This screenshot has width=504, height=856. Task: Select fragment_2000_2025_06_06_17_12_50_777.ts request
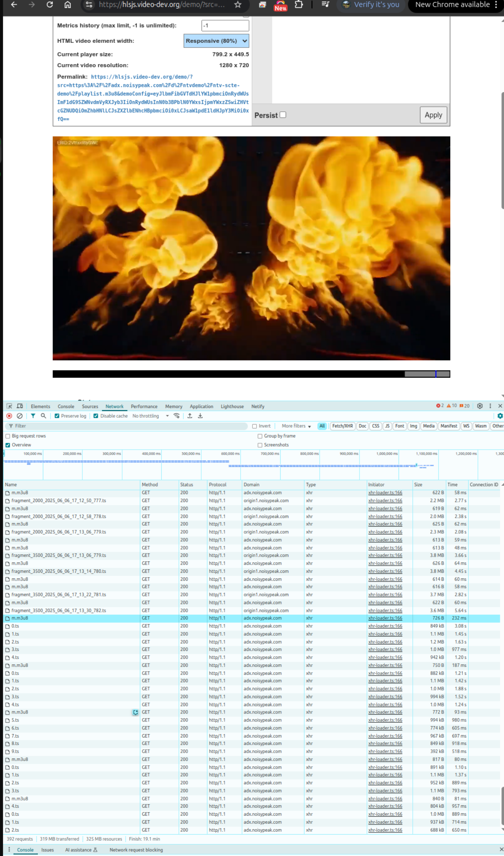[x=59, y=501]
